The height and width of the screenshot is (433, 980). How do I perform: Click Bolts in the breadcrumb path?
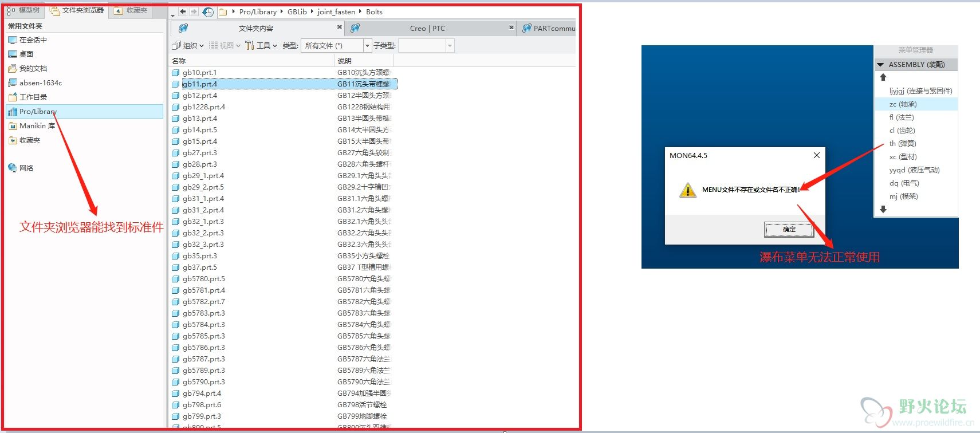[374, 12]
